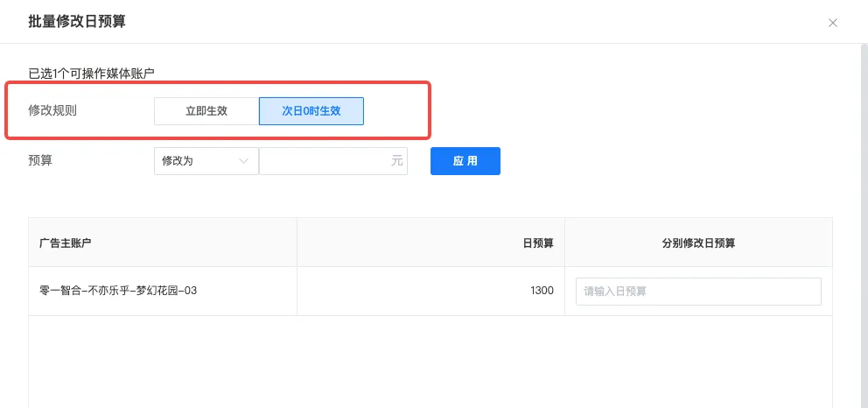The image size is (868, 408).
Task: Focus the 请输入日预算 input field
Action: [x=698, y=292]
